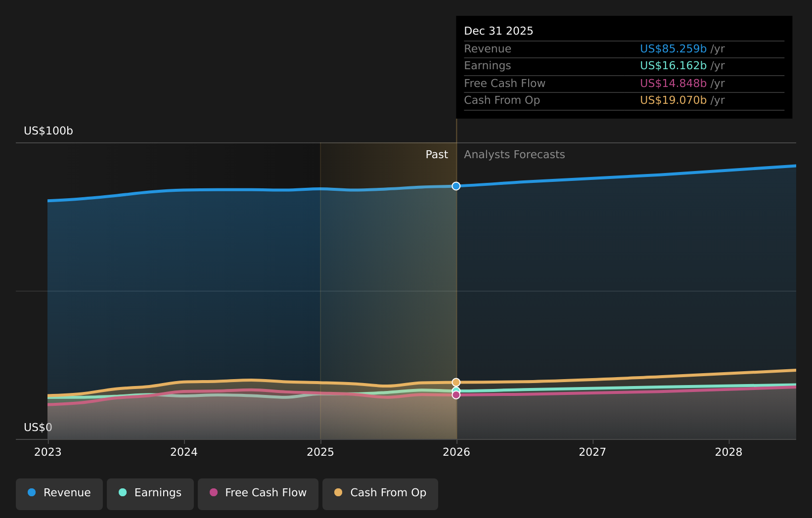Click the pink Free Cash Flow marker on chart
This screenshot has width=812, height=518.
456,395
